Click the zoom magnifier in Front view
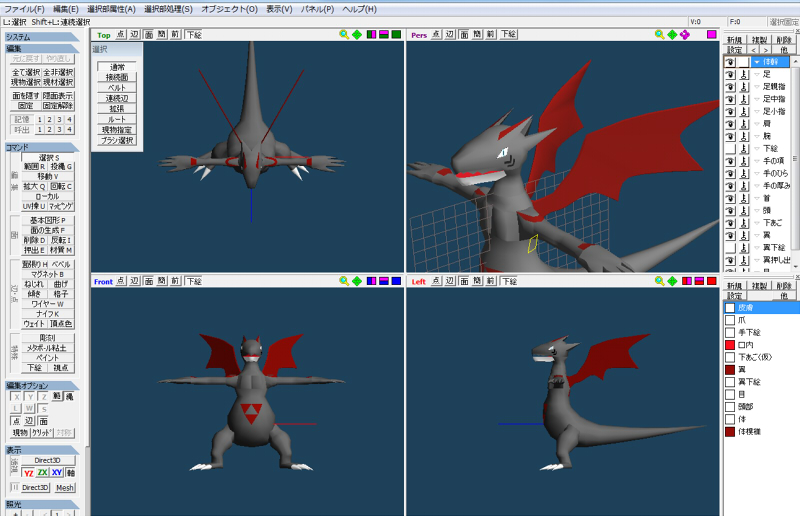This screenshot has height=516, width=800. pos(344,281)
